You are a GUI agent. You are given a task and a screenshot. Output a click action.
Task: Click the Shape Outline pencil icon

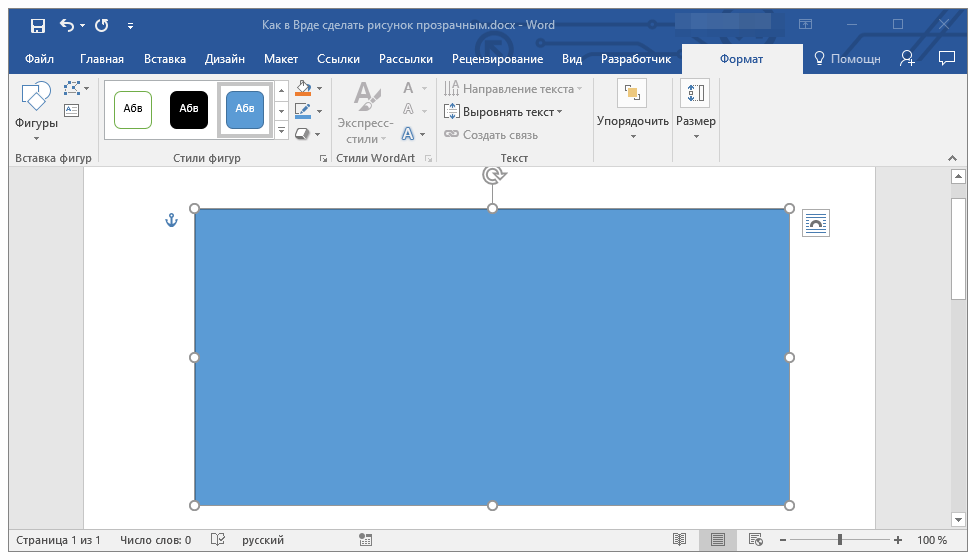tap(302, 111)
